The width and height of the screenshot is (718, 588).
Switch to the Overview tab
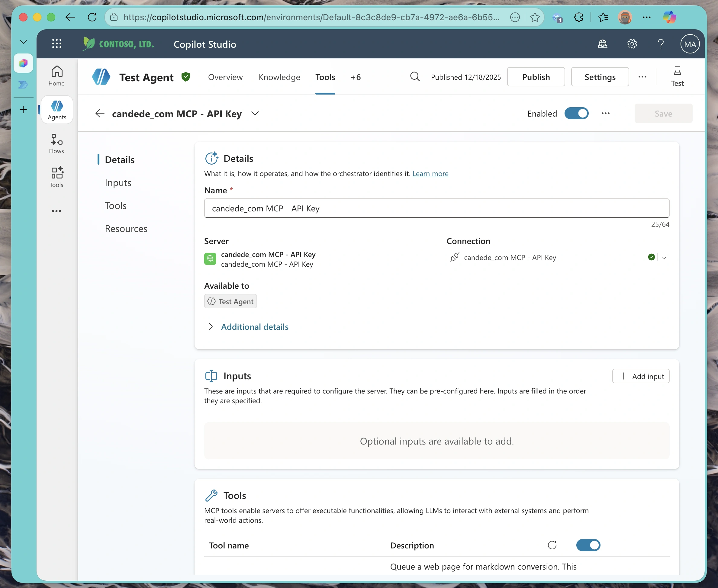pos(225,77)
